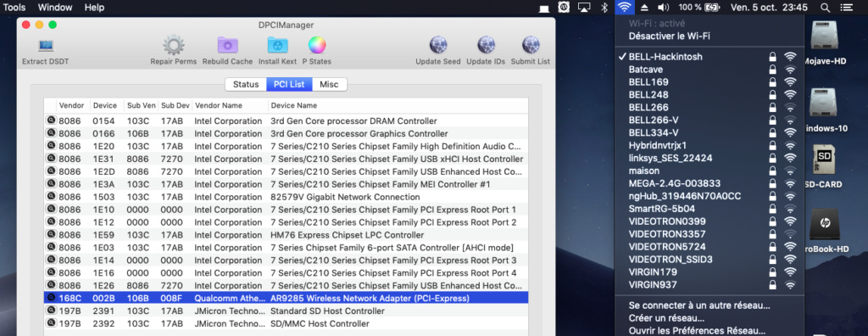Sort by the Sub Ven column header

click(142, 105)
